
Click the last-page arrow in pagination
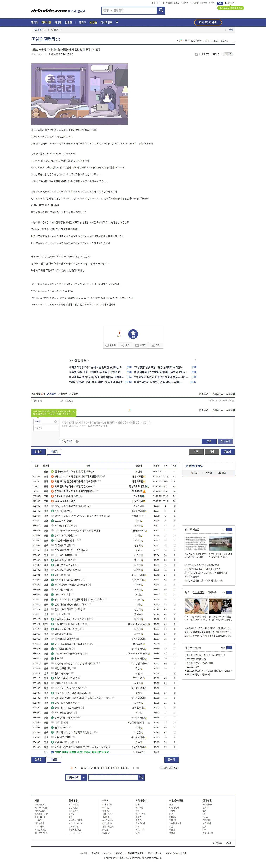pos(137,768)
